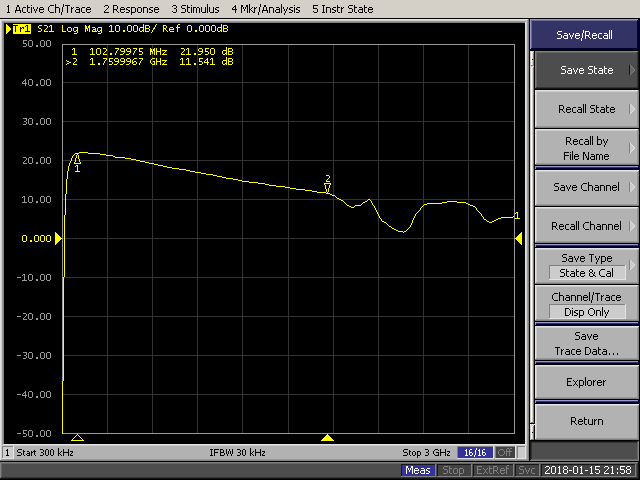Click the Log Mag format label
Screen dimensions: 640x480
pyautogui.click(x=81, y=29)
